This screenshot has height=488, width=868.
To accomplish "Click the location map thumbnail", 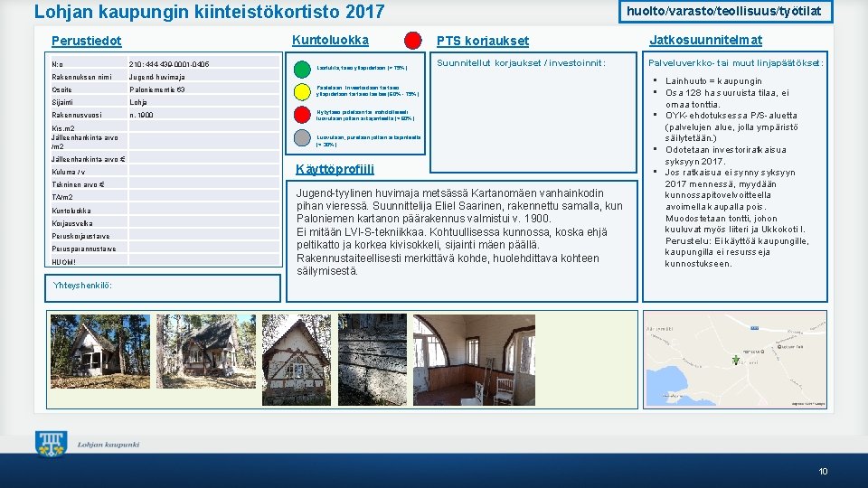I will 735,360.
